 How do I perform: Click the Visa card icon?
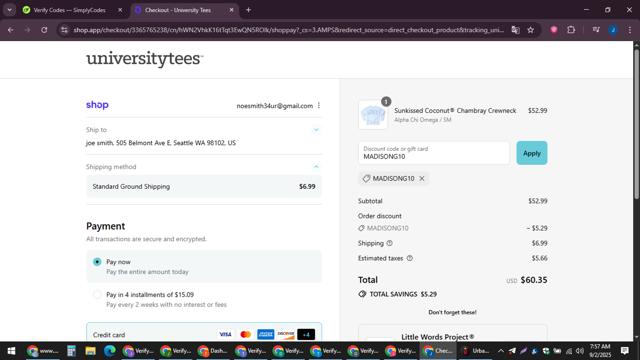click(225, 334)
